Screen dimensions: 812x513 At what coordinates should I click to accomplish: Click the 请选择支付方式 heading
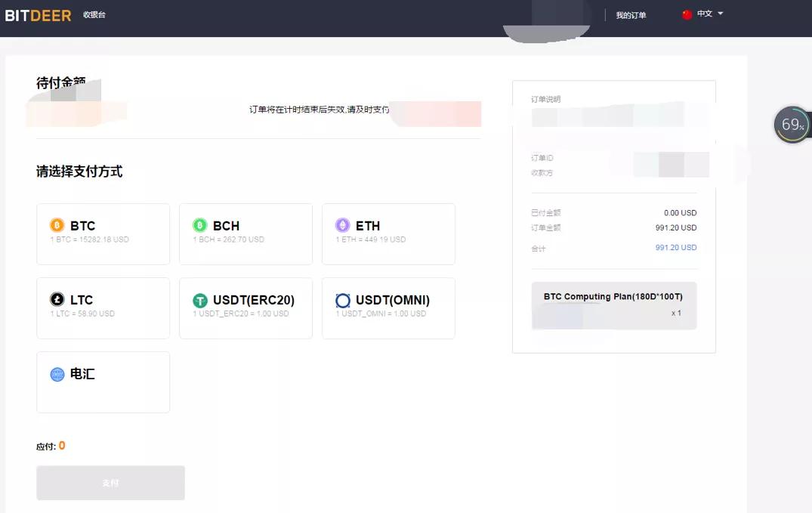coord(79,172)
